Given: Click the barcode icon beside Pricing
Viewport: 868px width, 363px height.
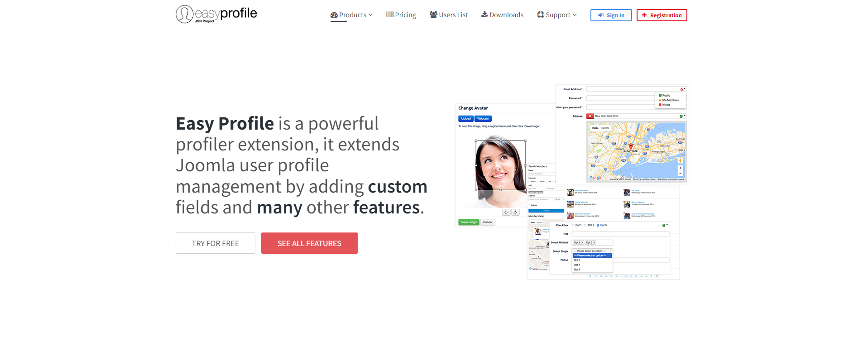Looking at the screenshot, I should [x=390, y=15].
